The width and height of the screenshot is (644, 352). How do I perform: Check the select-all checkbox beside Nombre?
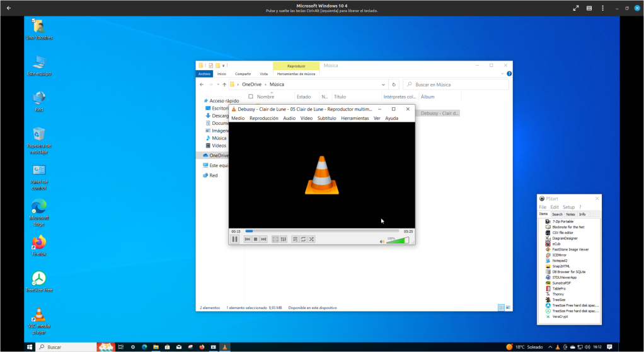(251, 97)
